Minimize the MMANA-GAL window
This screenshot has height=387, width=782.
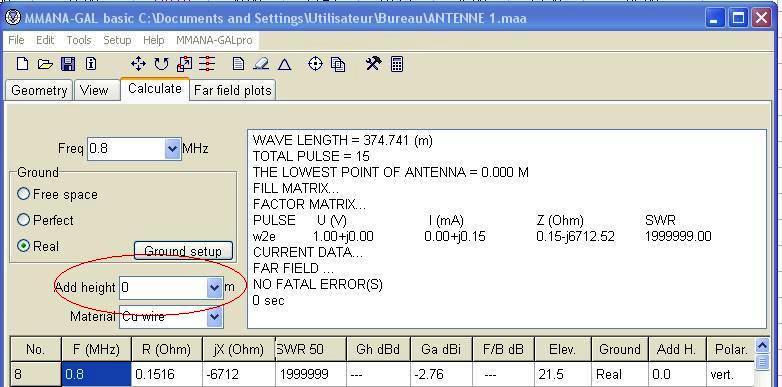[x=715, y=18]
